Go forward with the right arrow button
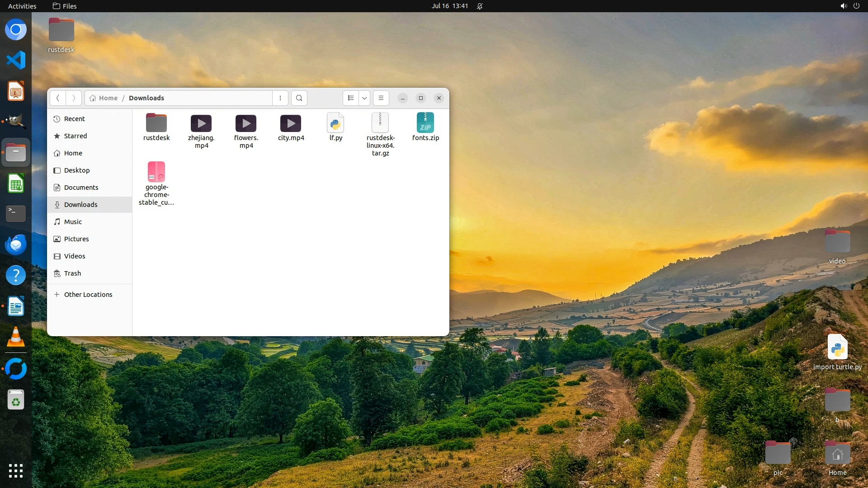 (74, 98)
